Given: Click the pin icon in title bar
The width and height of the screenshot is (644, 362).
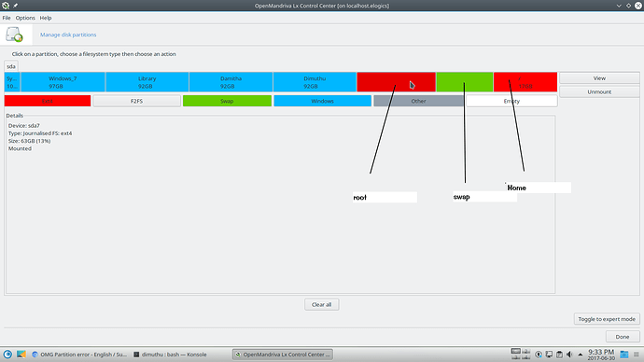Looking at the screenshot, I should click(15, 6).
